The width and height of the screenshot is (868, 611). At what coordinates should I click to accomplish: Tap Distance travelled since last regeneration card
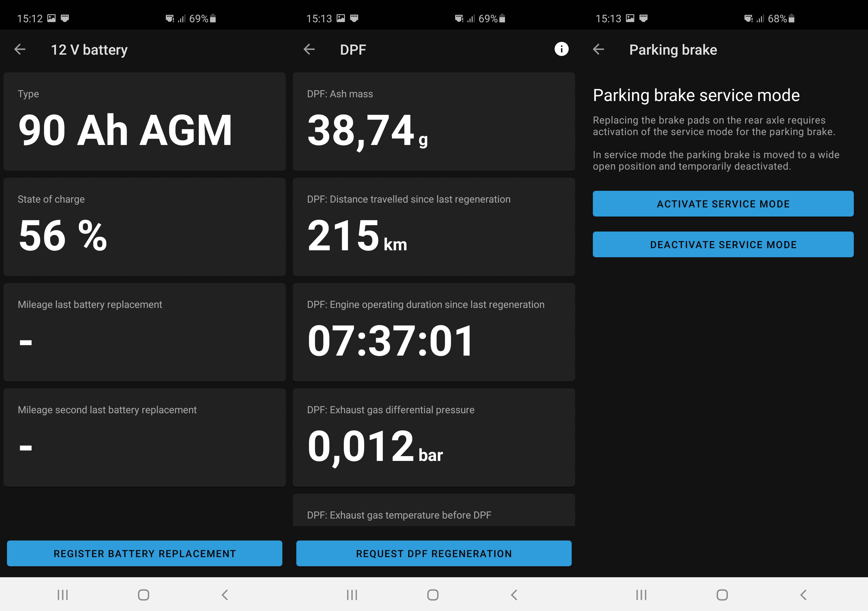434,227
